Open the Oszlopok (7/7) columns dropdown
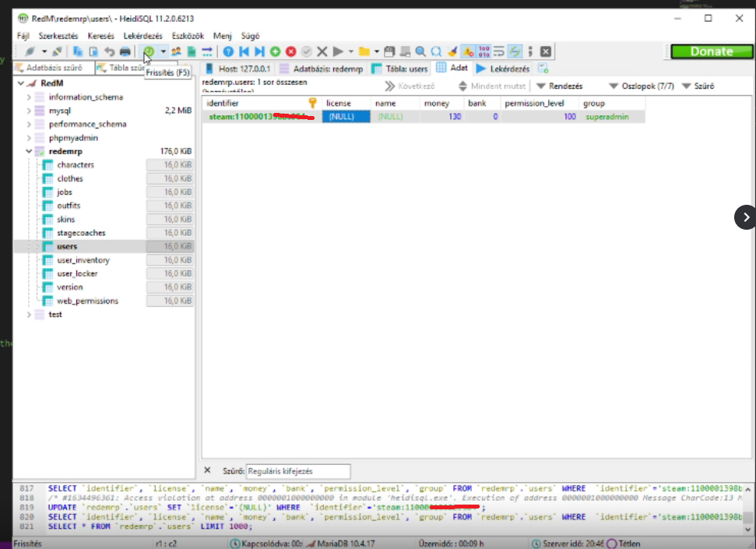 tap(642, 86)
